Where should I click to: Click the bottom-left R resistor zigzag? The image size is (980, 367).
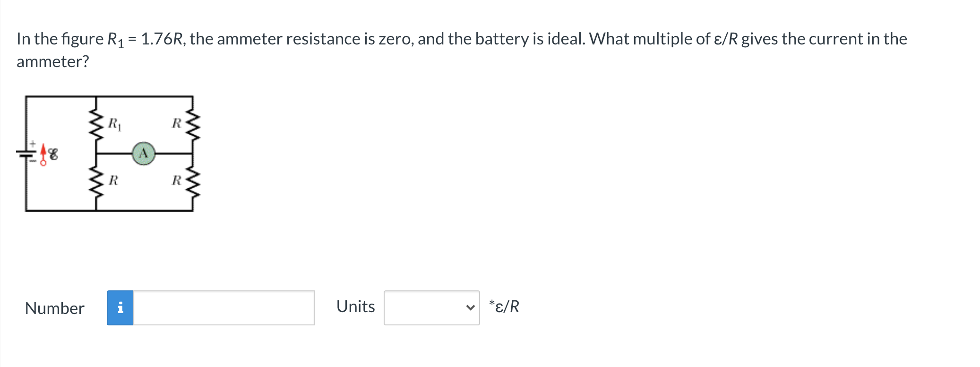[97, 182]
